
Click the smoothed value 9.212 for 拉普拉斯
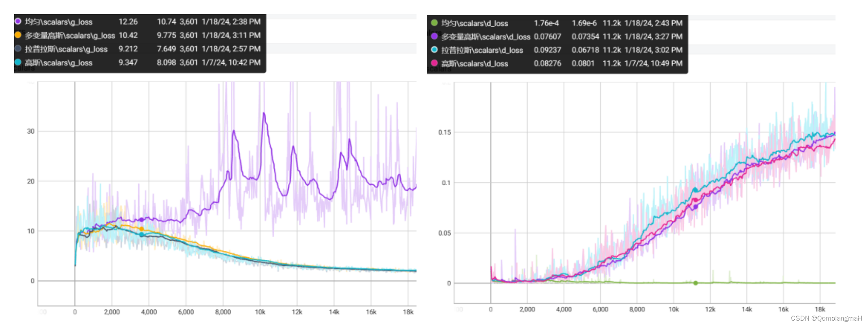128,49
